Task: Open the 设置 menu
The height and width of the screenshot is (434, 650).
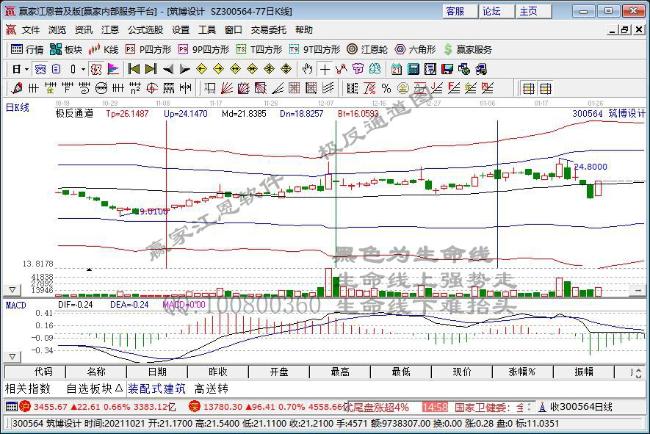Action: (x=181, y=30)
